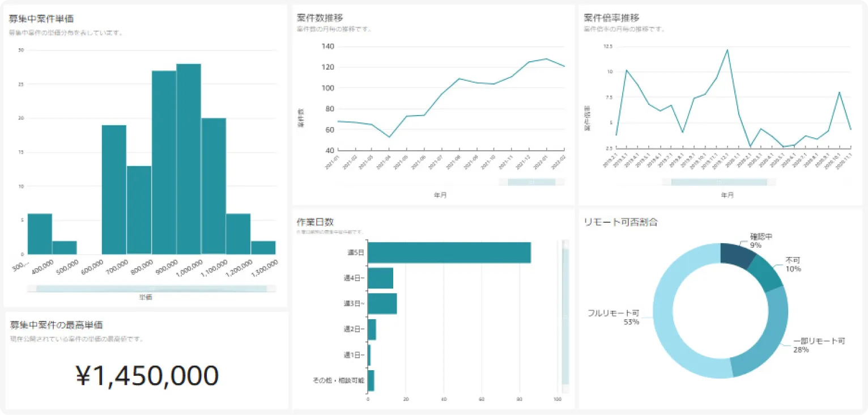This screenshot has height=415, width=868.
Task: Click the range slider under 案件数推移 chart
Action: point(531,182)
